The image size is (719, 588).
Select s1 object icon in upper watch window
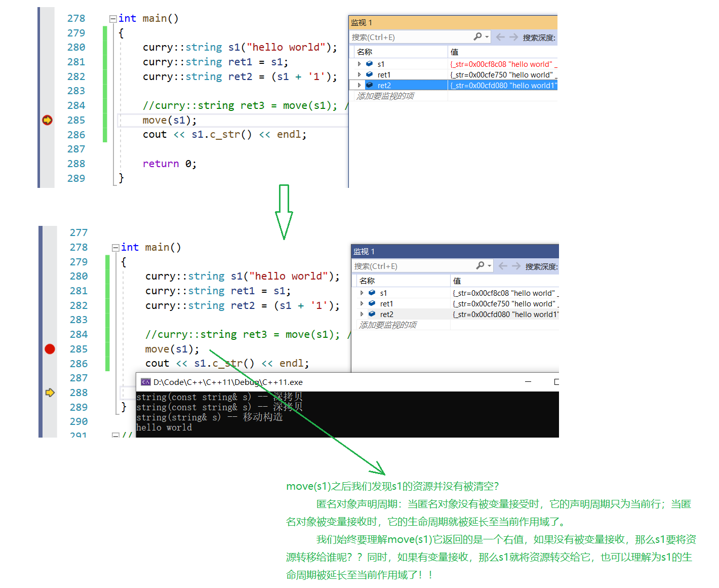coord(369,64)
